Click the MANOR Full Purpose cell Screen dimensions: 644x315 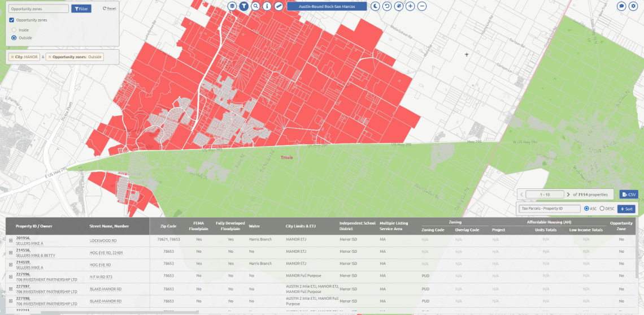[303, 276]
